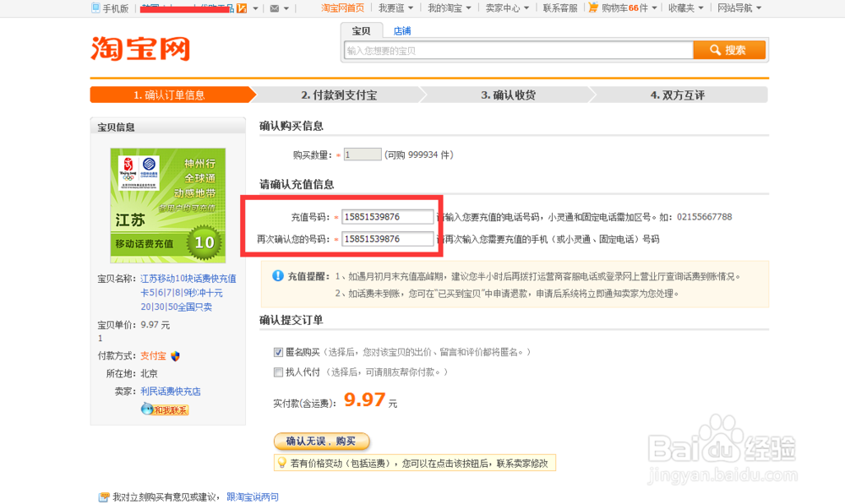Select the 宝贝 search tab
Screen dimensions: 845x504
[362, 30]
